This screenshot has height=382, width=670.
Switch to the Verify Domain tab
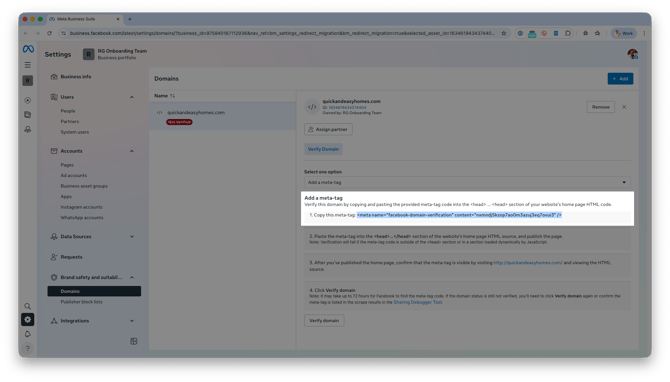(323, 149)
